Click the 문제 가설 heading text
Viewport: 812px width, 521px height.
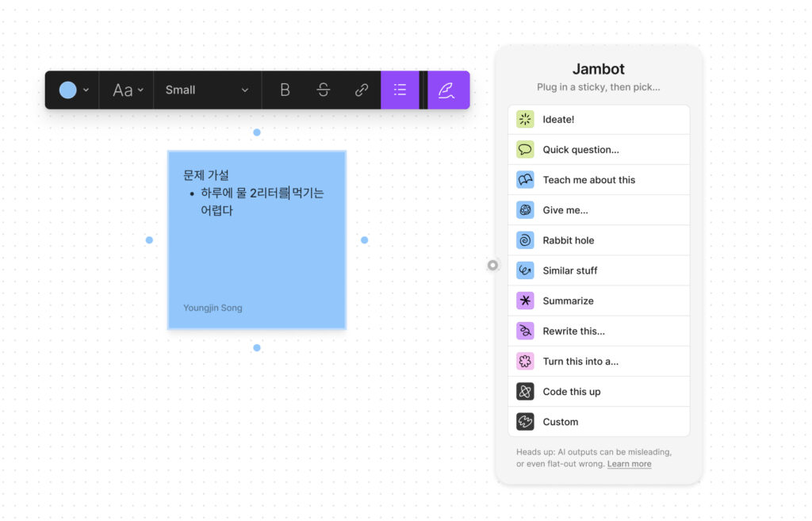click(x=206, y=175)
